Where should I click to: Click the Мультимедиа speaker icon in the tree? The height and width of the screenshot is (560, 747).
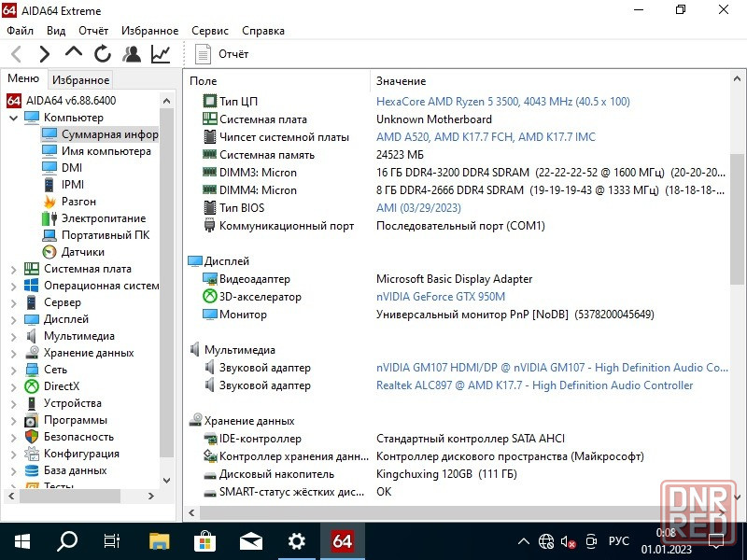(32, 336)
